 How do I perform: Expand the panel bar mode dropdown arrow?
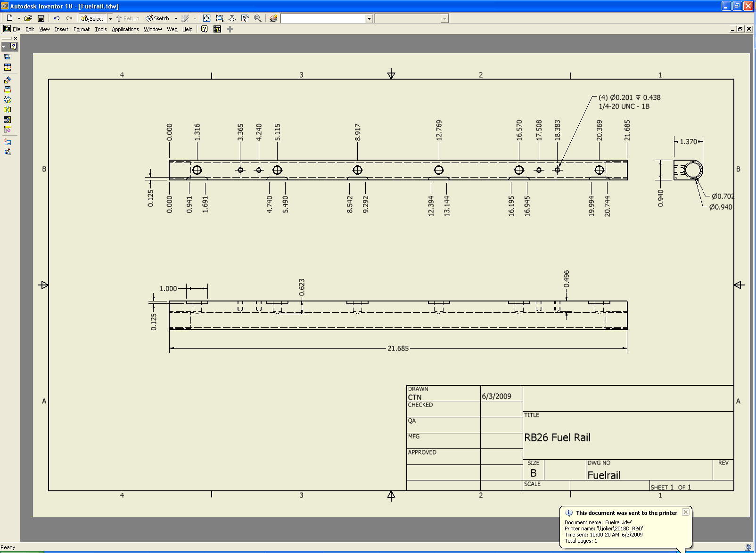4,46
